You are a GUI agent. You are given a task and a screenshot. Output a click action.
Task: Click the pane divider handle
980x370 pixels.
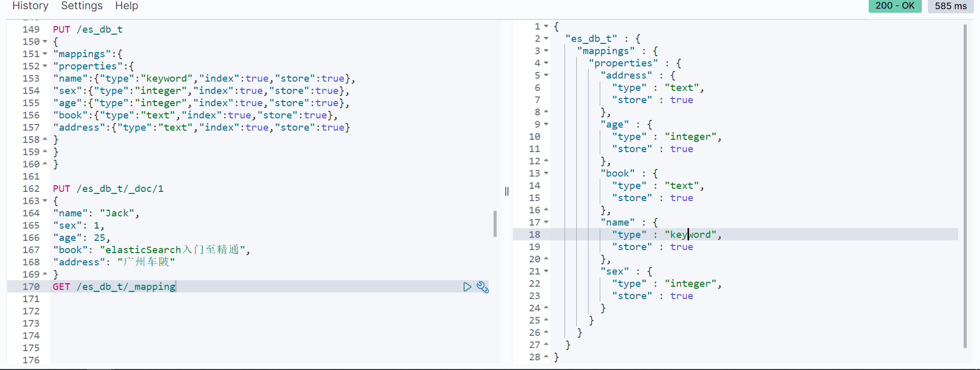pyautogui.click(x=507, y=191)
